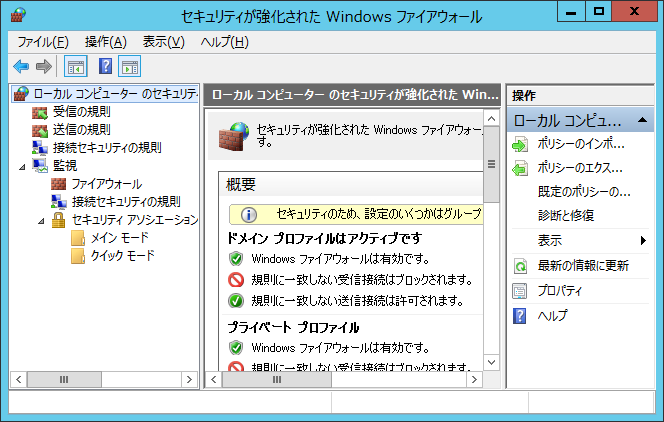Click the メイン モード folder icon
Image resolution: width=664 pixels, height=422 pixels.
pos(78,238)
